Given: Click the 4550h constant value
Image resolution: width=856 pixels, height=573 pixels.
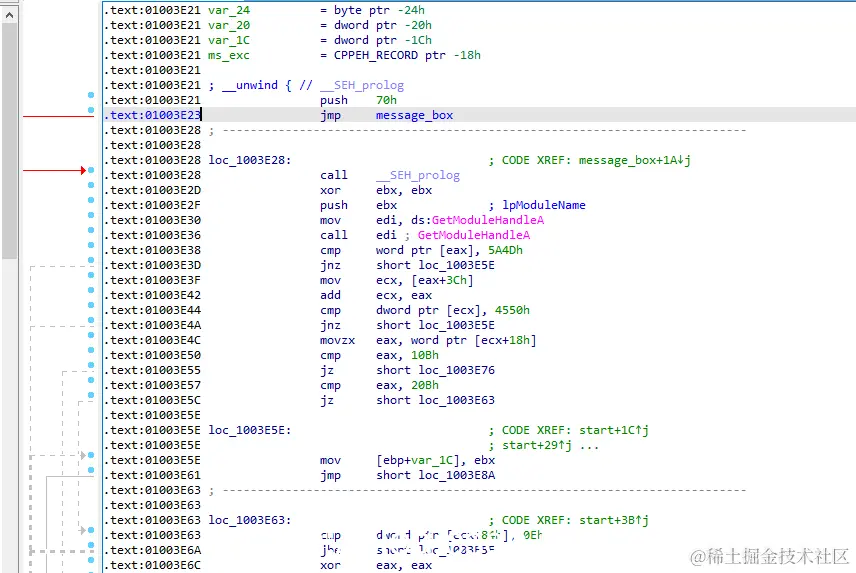Looking at the screenshot, I should click(512, 310).
